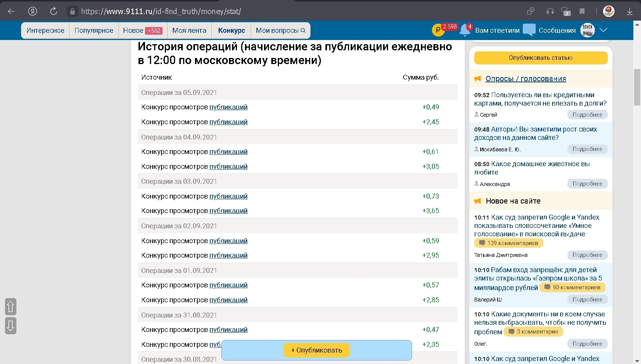Open browser downloads arrow icon

coord(630,11)
